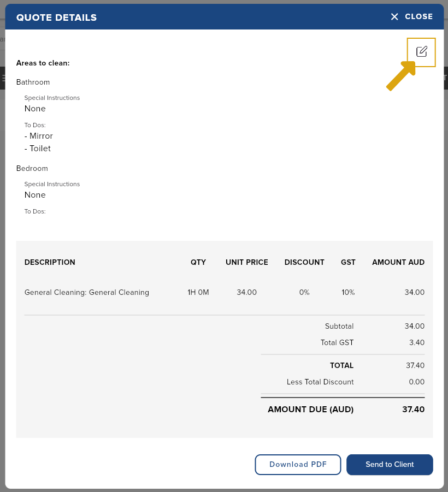This screenshot has height=492, width=448.
Task: Click the edit quote pencil icon
Action: pos(421,51)
